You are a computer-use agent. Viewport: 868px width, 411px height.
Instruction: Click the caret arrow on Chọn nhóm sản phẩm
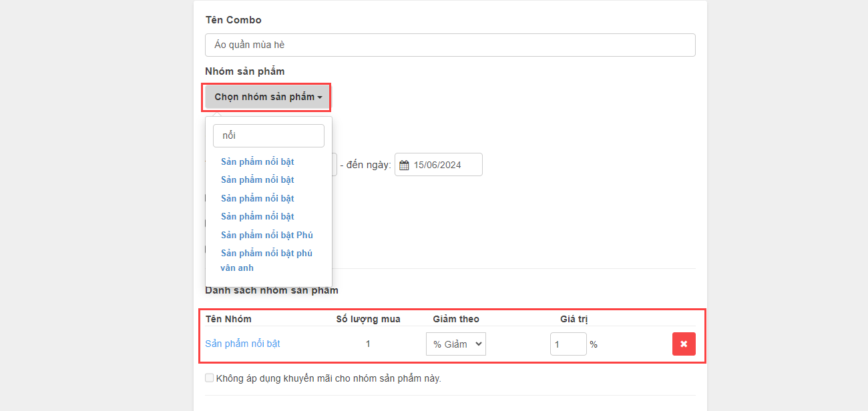(320, 97)
